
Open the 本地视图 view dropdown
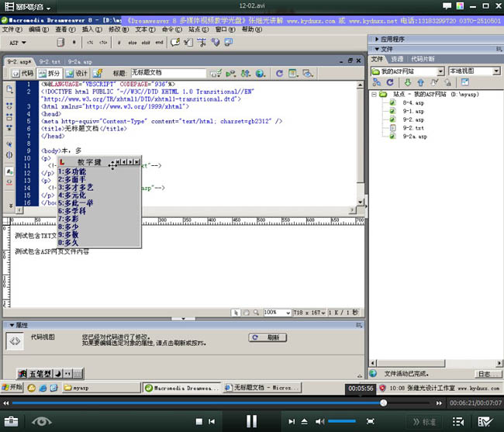click(475, 71)
